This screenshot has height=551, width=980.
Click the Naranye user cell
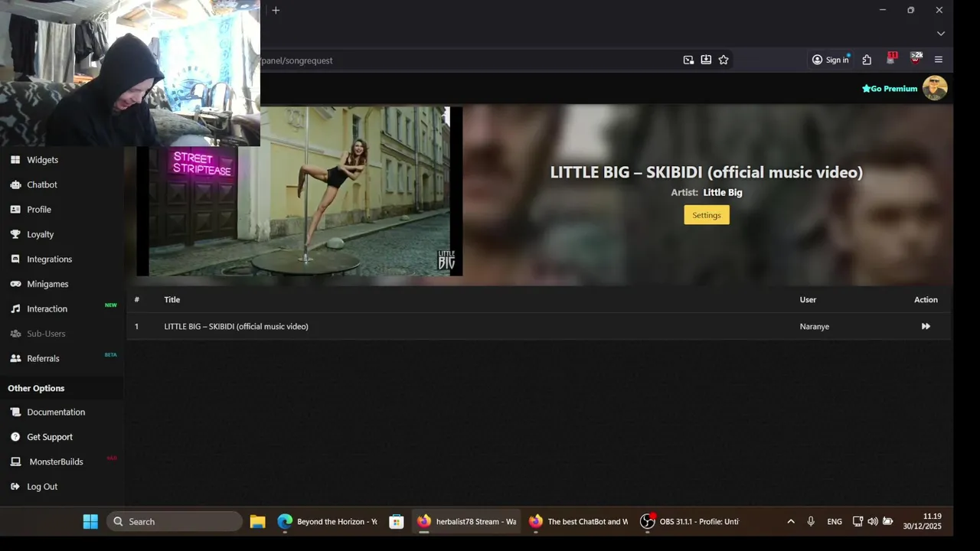(815, 326)
